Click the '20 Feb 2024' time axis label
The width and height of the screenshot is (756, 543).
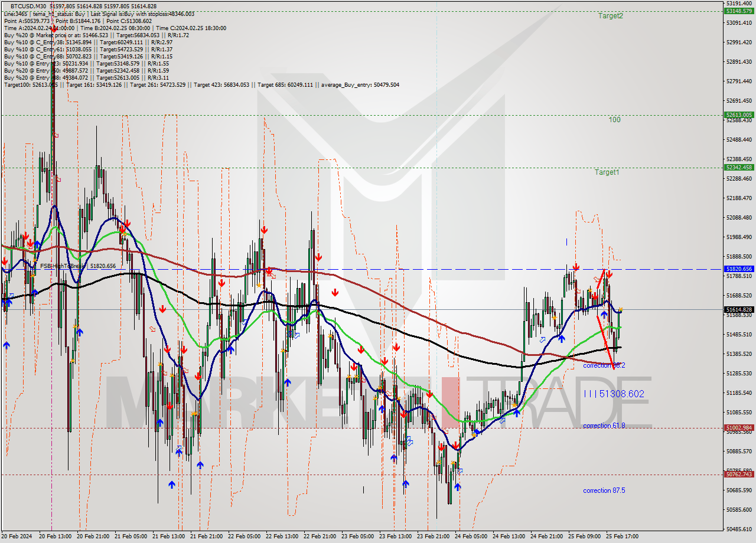point(17,537)
